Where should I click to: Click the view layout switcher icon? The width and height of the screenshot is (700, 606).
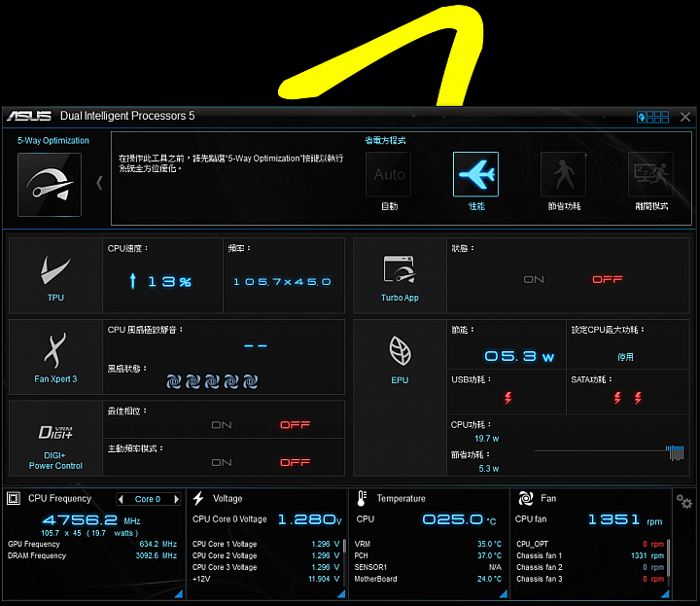tap(652, 117)
